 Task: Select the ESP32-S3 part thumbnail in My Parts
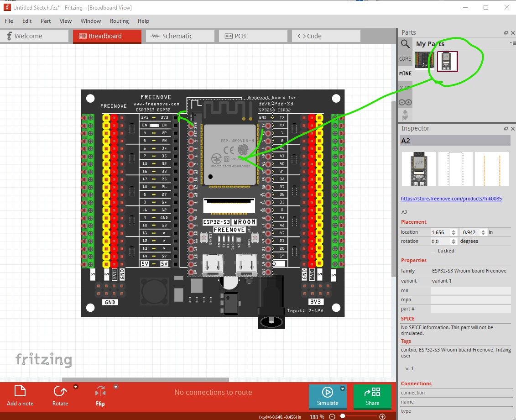pyautogui.click(x=447, y=61)
